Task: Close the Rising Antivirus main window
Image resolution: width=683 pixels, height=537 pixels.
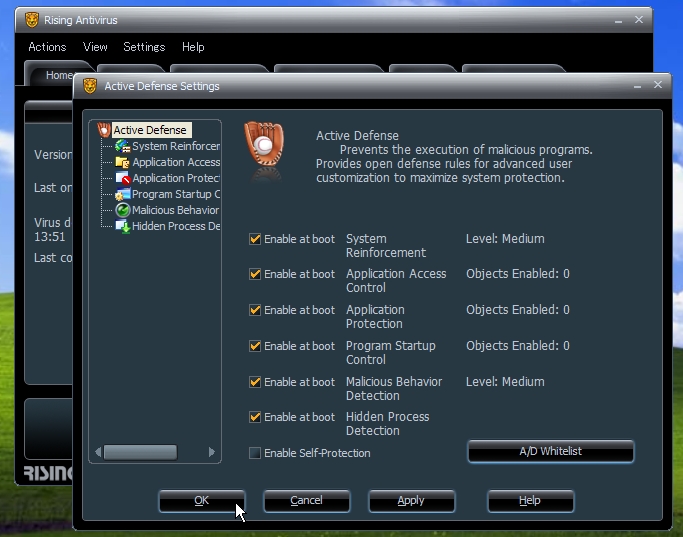Action: click(639, 20)
